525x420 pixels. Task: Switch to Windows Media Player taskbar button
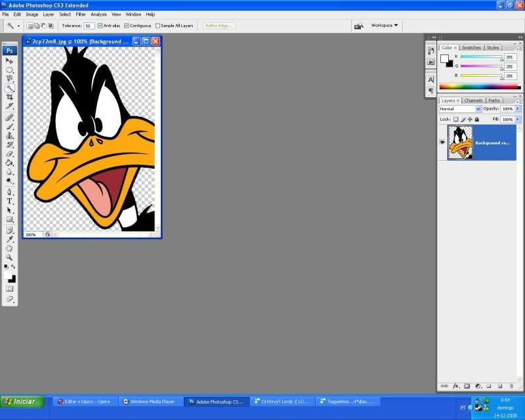[x=151, y=402]
